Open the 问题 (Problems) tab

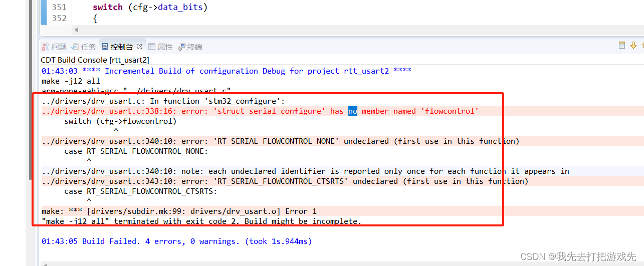54,47
